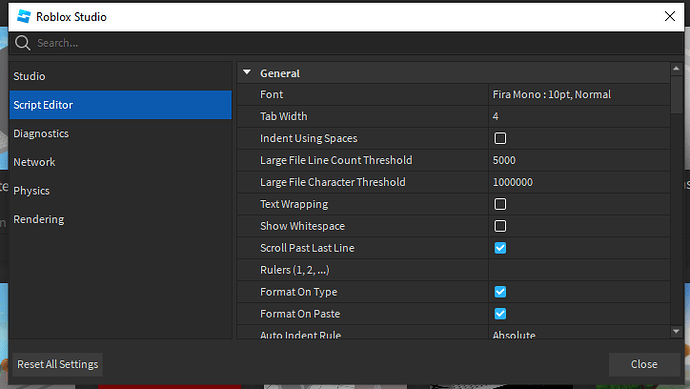Enable Indent Using Spaces checkbox

click(500, 138)
